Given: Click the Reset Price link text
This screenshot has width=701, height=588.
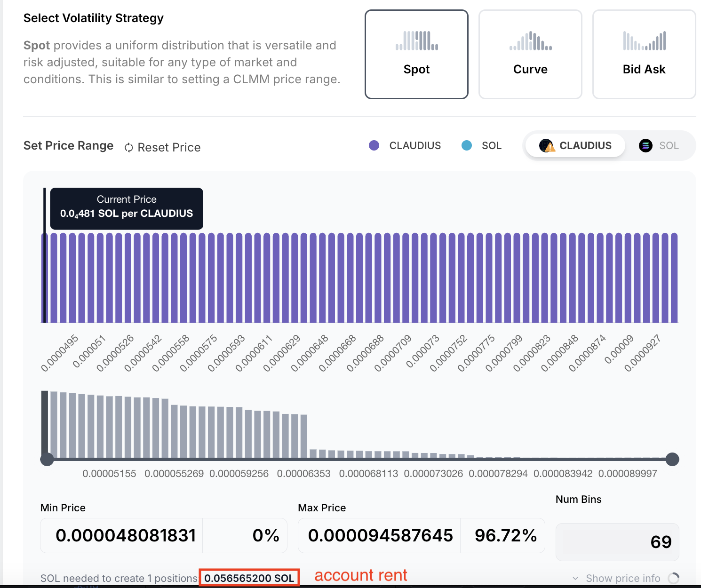Looking at the screenshot, I should tap(169, 148).
